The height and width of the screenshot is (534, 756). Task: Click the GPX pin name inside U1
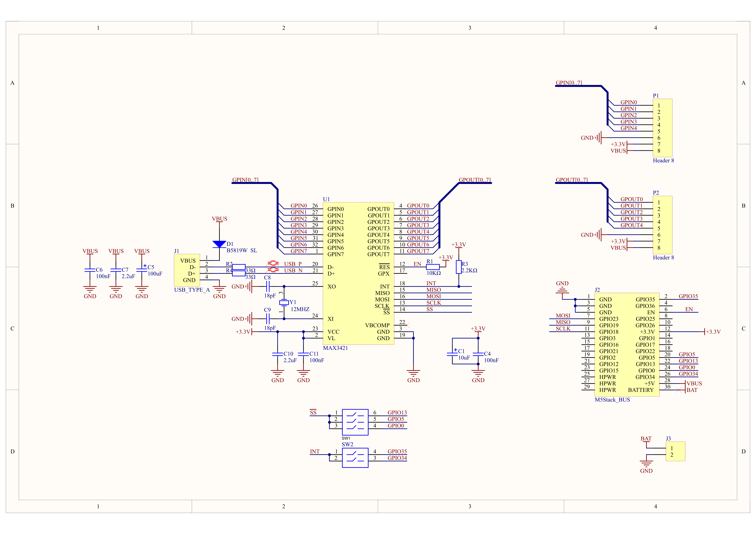tap(384, 274)
